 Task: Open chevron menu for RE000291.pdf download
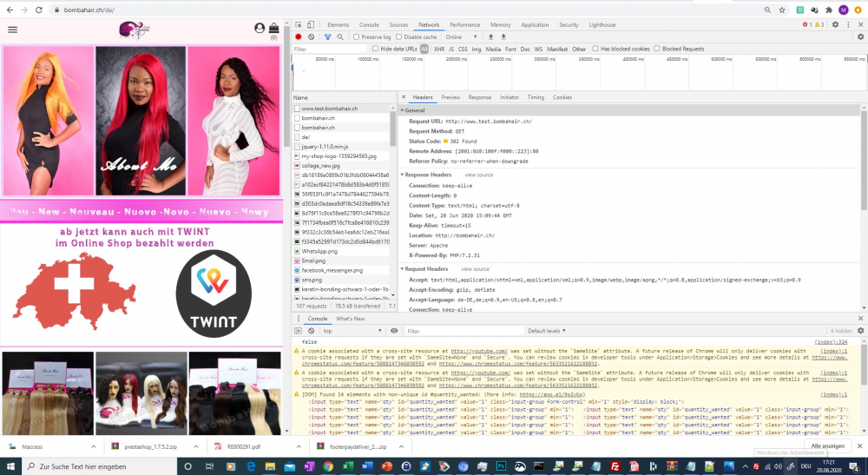[299, 446]
